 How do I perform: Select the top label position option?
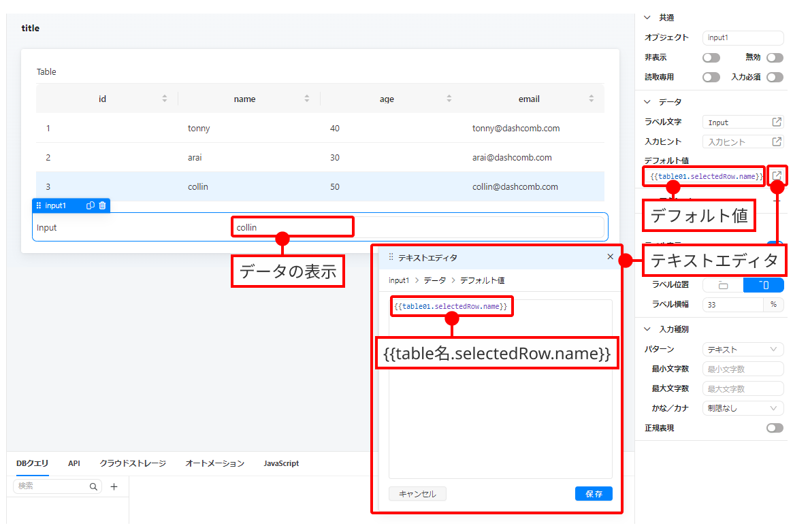pos(723,285)
